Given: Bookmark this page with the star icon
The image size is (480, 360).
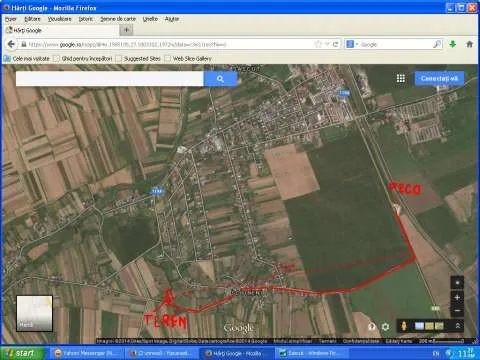Looking at the screenshot, I should tap(318, 44).
